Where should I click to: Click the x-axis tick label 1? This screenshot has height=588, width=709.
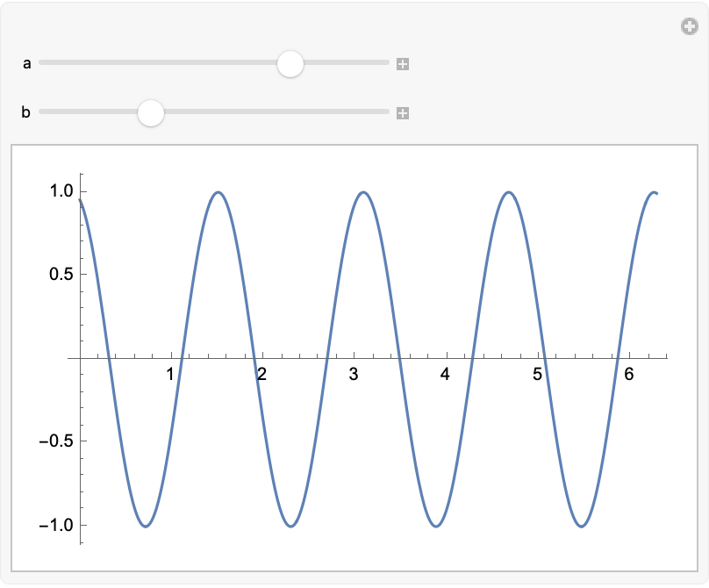coord(170,374)
